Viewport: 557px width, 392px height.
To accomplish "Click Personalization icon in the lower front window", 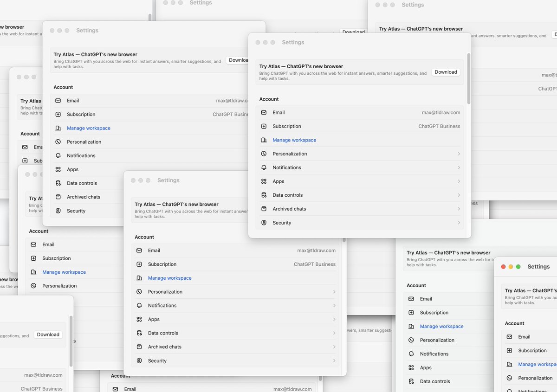I will (x=139, y=292).
